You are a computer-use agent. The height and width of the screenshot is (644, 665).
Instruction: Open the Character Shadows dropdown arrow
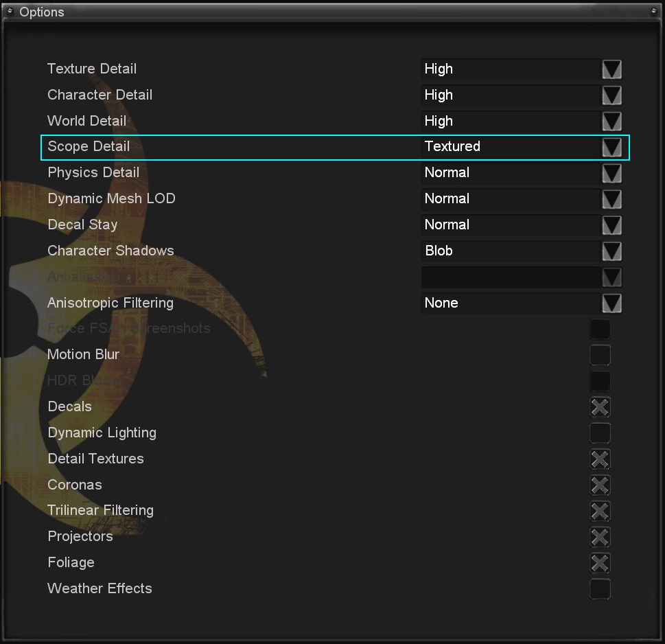coord(611,251)
